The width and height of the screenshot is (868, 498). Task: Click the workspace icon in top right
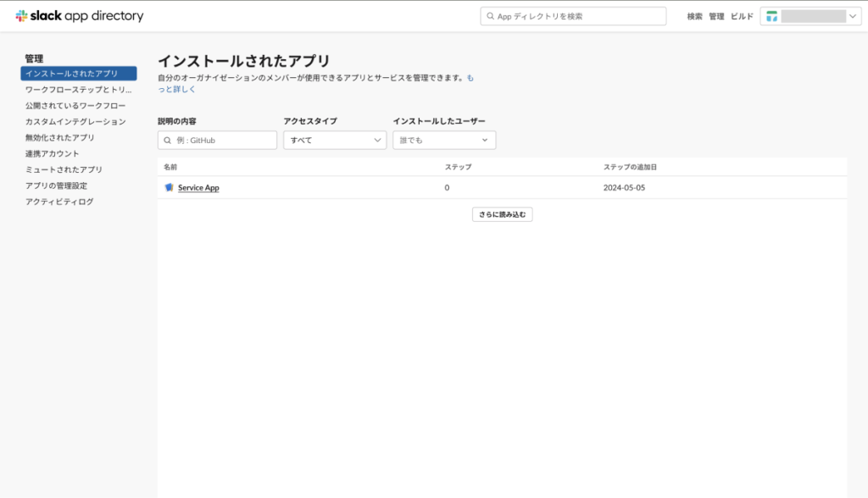[771, 16]
